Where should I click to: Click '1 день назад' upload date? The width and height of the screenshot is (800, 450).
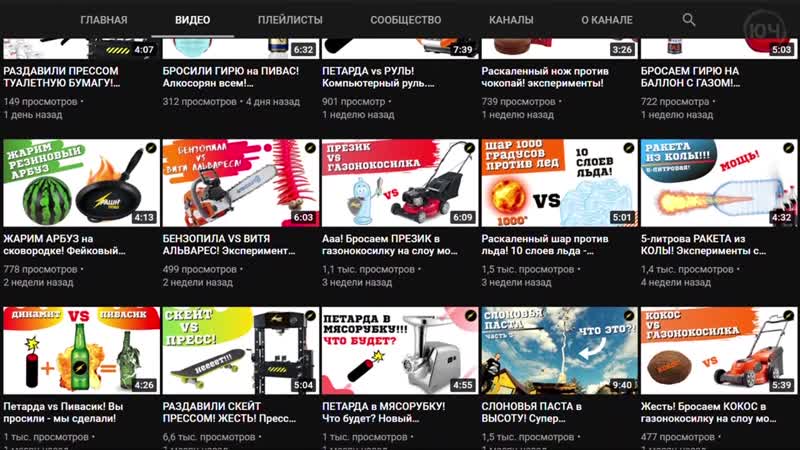(33, 115)
